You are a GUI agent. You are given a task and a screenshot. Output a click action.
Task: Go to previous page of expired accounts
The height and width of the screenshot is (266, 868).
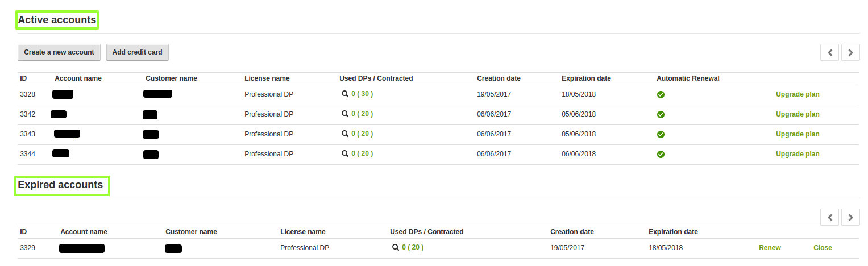(x=830, y=217)
